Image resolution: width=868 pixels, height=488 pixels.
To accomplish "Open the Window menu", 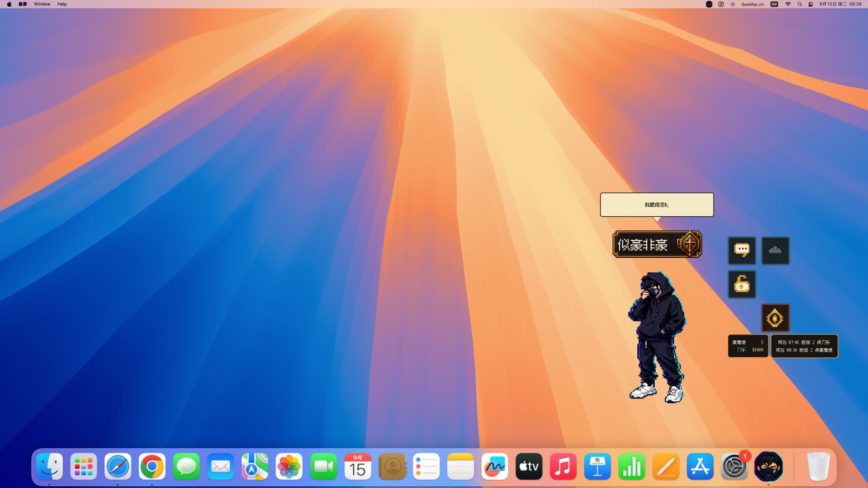I will coord(42,4).
